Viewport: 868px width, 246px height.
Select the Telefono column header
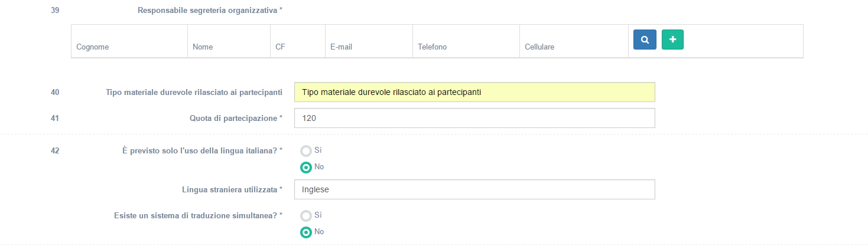coord(432,47)
